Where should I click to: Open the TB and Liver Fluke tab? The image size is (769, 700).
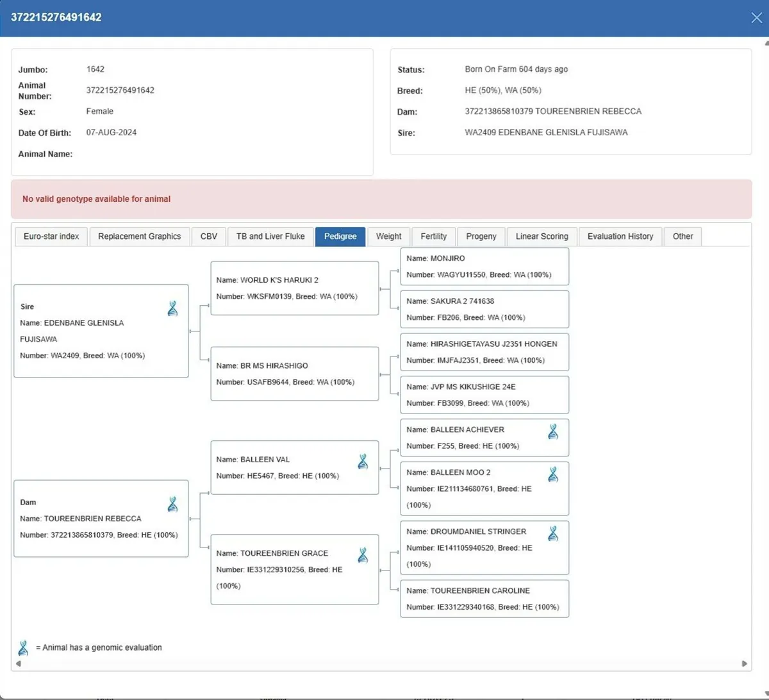[x=270, y=237]
